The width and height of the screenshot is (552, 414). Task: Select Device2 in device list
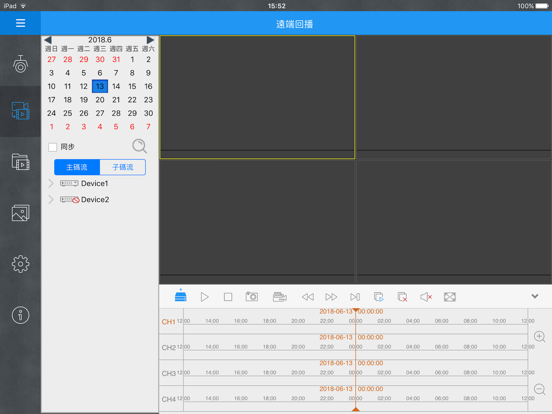coord(95,200)
